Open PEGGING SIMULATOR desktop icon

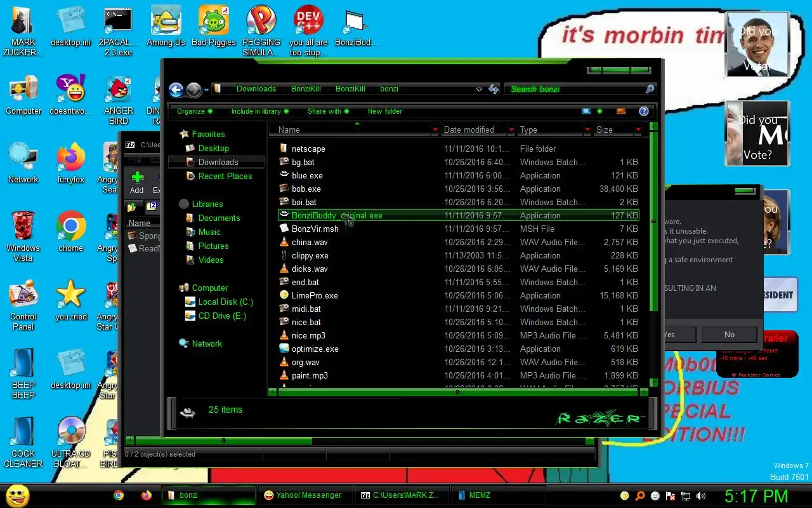pos(261,30)
